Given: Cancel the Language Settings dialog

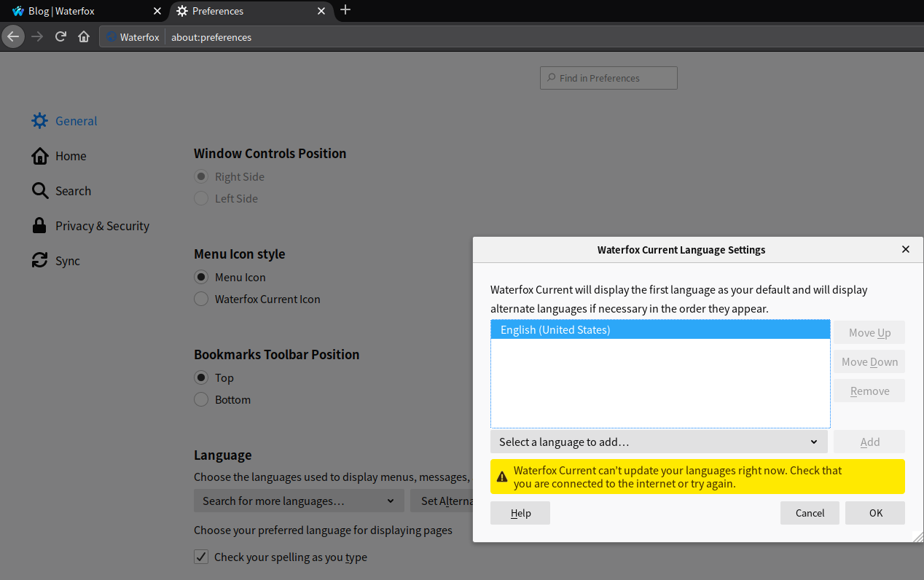Looking at the screenshot, I should (810, 513).
